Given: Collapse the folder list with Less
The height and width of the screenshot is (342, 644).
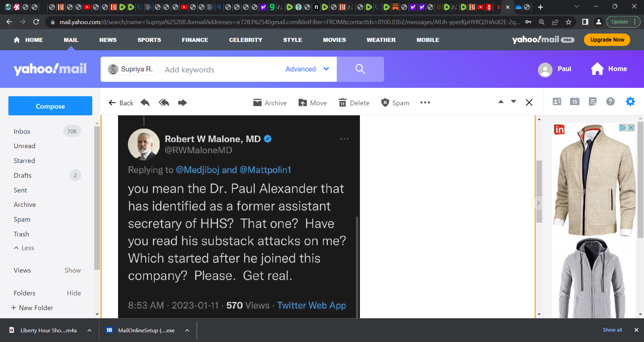Looking at the screenshot, I should point(24,248).
